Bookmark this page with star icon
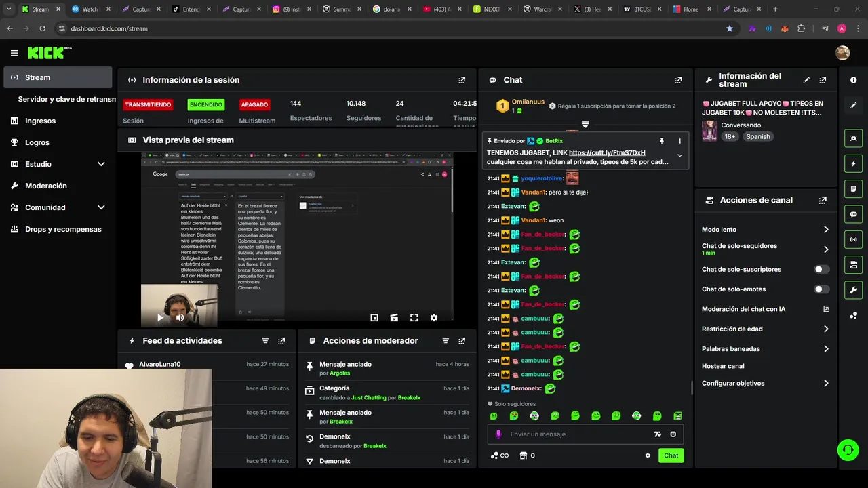 730,28
